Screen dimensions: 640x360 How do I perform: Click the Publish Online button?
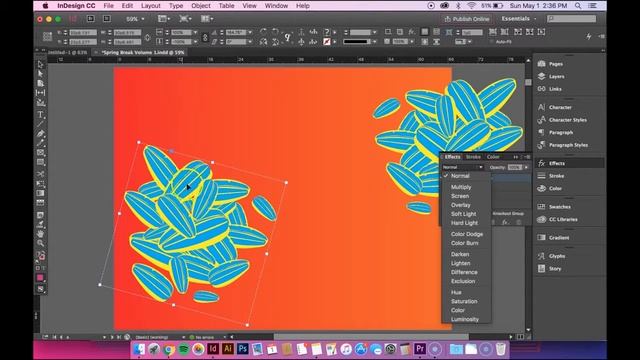(466, 19)
